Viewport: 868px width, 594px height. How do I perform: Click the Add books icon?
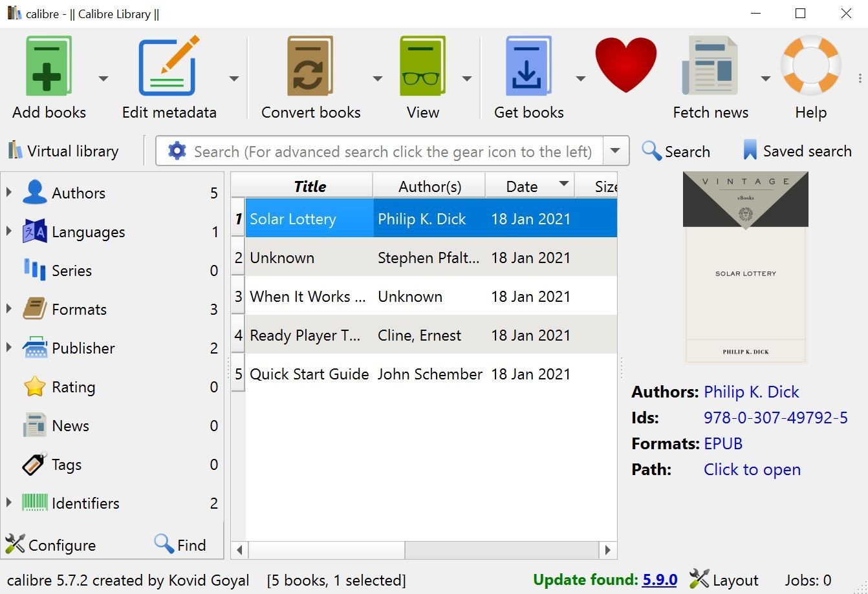tap(49, 67)
